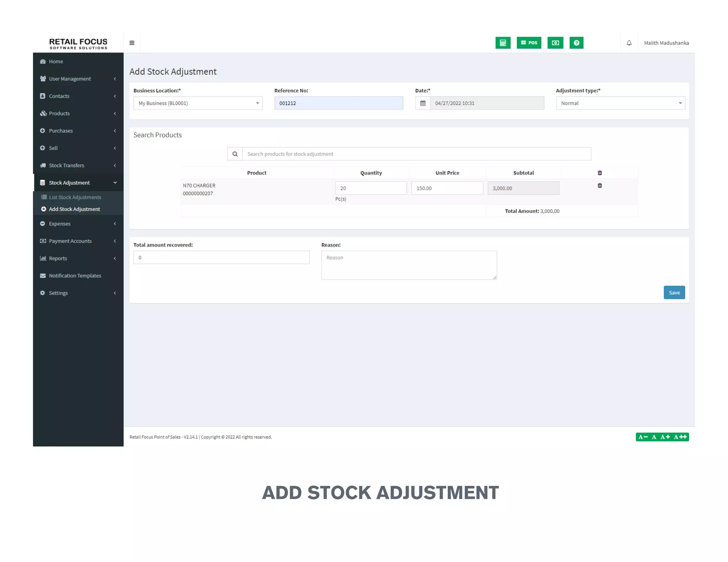Click the Products cubes icon
This screenshot has width=728, height=562.
tap(43, 113)
